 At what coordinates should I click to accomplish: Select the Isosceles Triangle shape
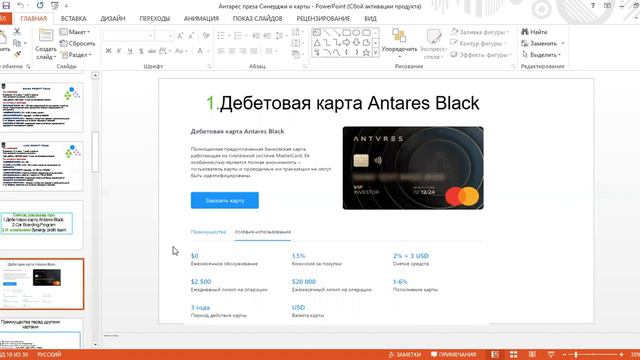coord(317,42)
